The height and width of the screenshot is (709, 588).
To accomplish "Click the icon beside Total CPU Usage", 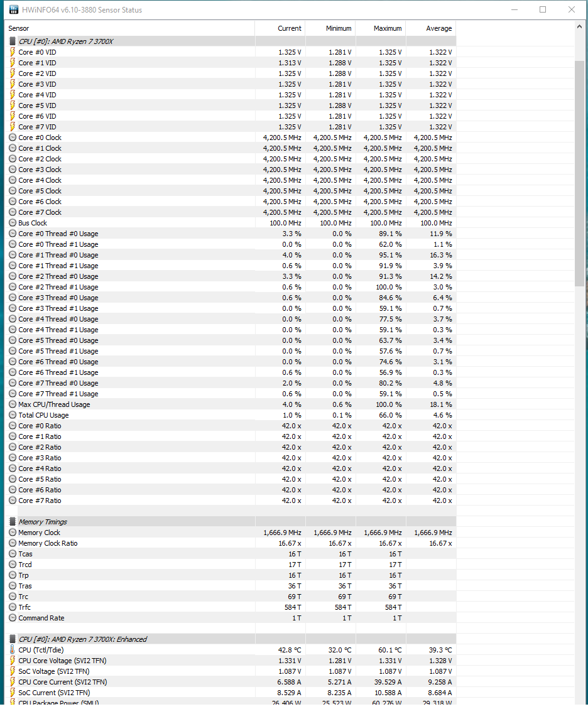I will pyautogui.click(x=13, y=415).
